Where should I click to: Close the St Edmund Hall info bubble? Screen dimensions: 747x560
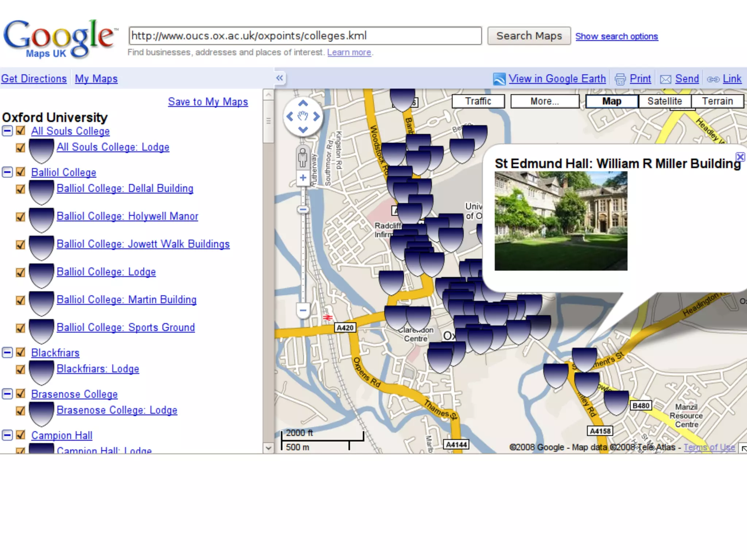(740, 157)
